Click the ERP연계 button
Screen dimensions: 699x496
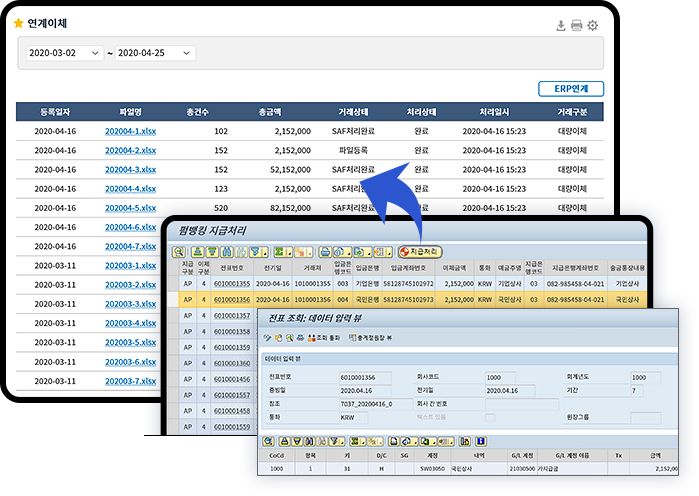click(570, 89)
